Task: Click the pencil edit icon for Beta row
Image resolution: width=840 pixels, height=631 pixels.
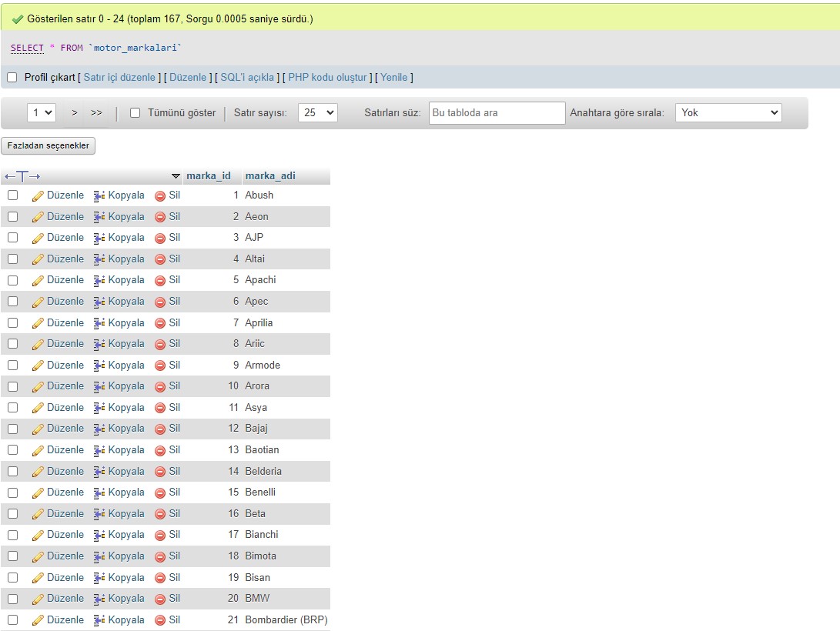Action: 38,514
